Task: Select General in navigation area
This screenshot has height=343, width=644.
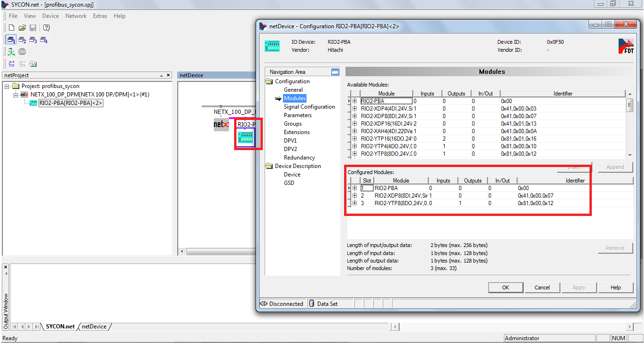Action: click(x=293, y=90)
